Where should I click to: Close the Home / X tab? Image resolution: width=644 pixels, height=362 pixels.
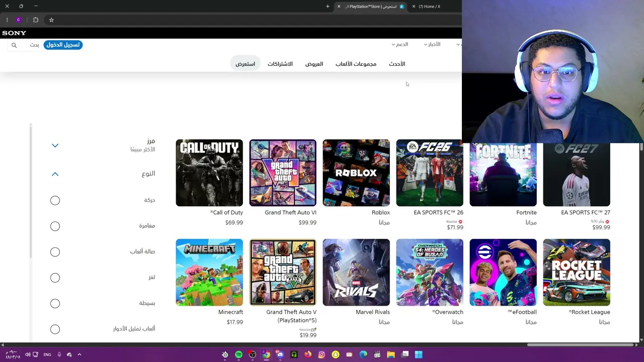tap(414, 6)
